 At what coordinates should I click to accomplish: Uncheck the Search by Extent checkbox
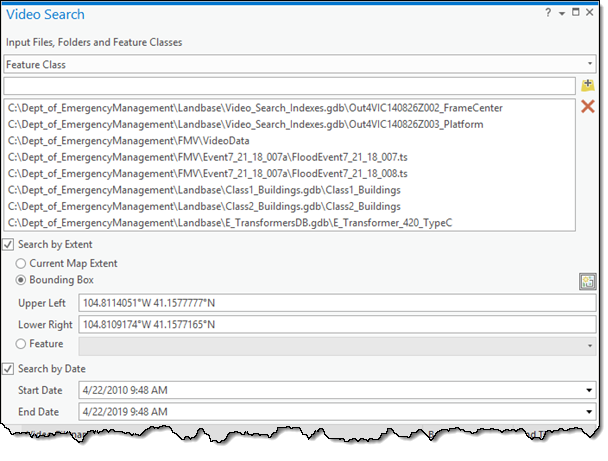(10, 245)
